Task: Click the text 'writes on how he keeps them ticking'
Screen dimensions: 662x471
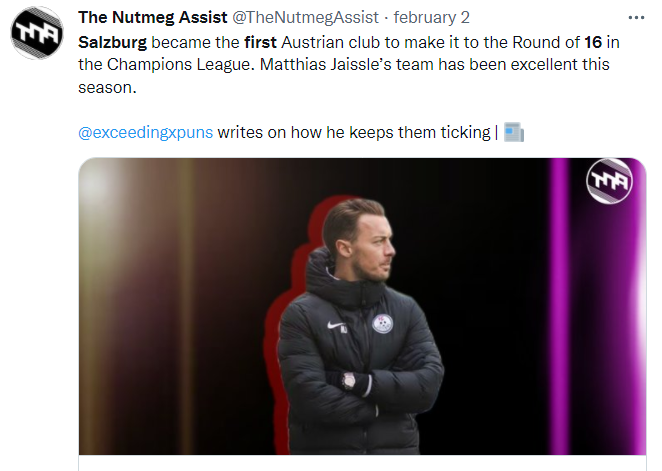Action: click(x=354, y=133)
